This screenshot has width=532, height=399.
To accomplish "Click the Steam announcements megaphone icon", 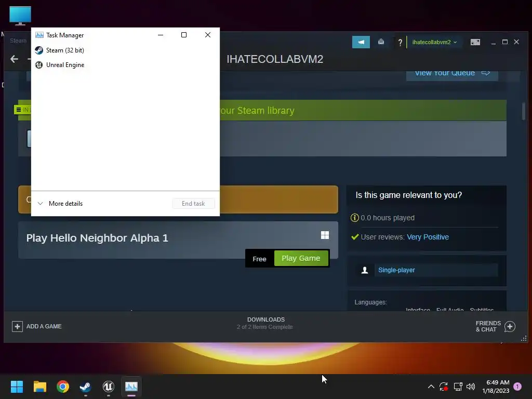I will point(361,42).
